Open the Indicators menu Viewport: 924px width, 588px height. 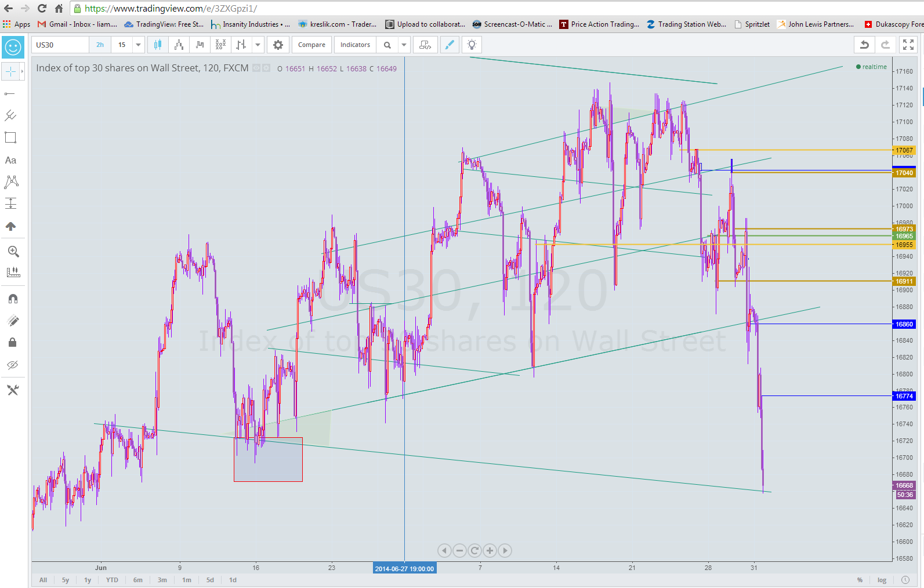355,45
